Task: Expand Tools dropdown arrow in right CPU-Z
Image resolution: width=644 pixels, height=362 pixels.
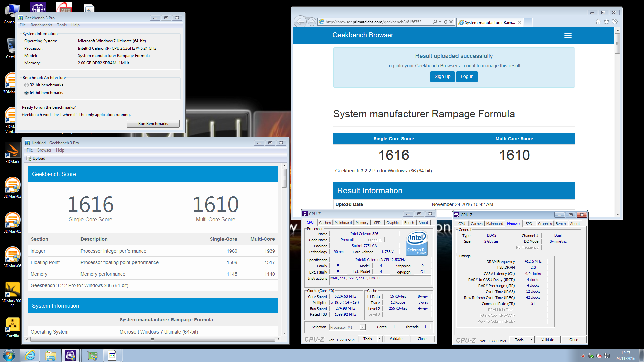Action: 531,340
